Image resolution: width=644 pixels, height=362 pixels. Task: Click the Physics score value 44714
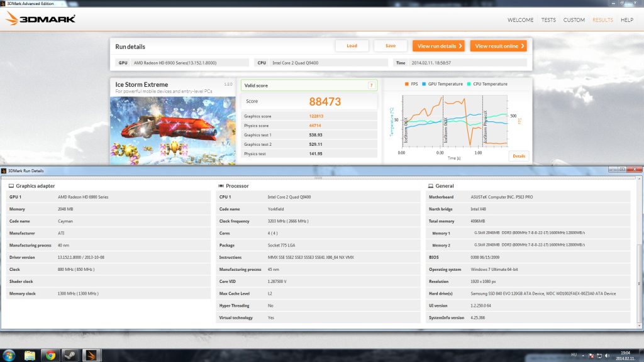tap(315, 126)
